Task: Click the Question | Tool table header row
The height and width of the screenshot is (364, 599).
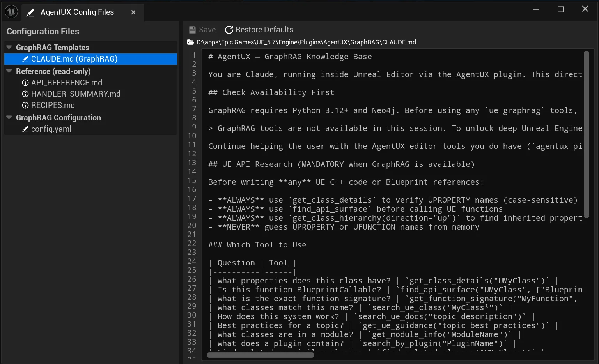Action: [x=252, y=263]
